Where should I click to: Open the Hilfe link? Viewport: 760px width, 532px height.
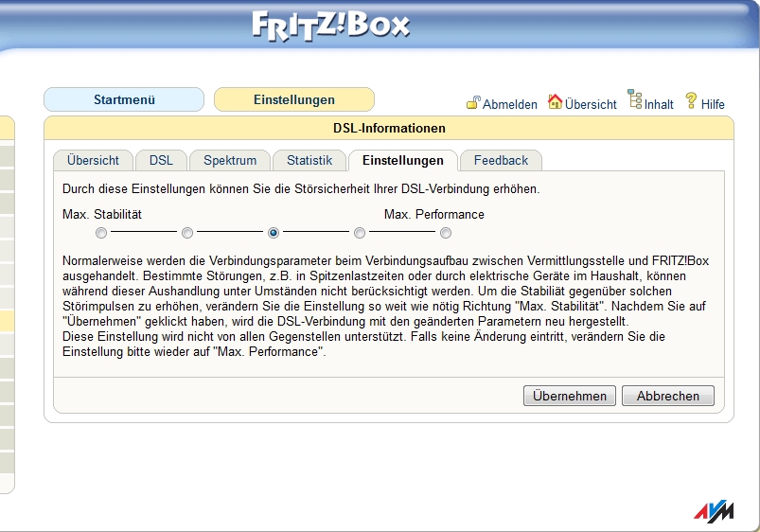[713, 104]
